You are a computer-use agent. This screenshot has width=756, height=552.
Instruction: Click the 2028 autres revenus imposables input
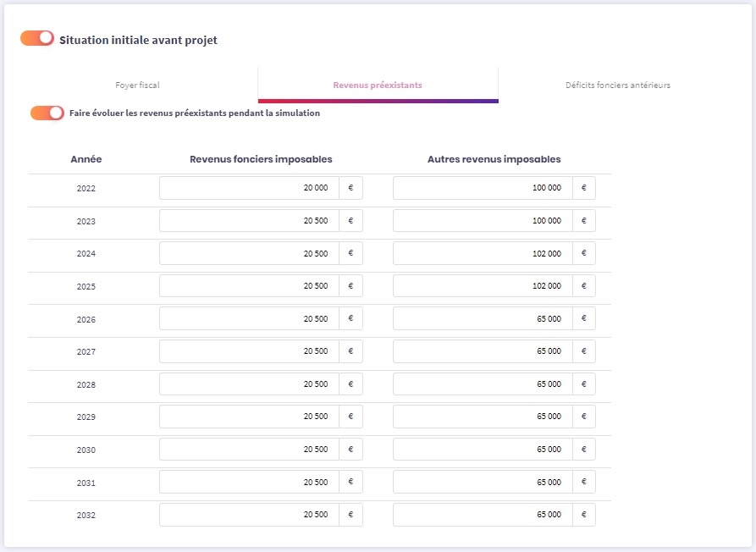(483, 384)
